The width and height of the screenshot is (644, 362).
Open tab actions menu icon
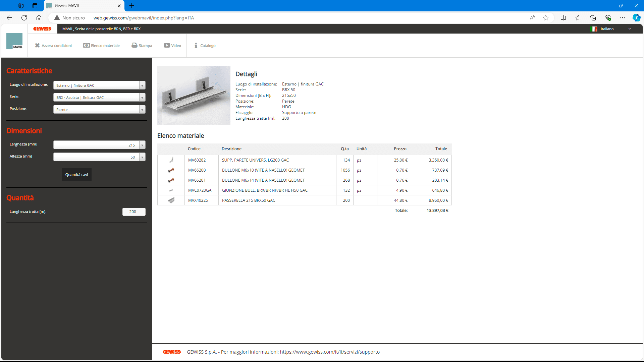tap(35, 6)
